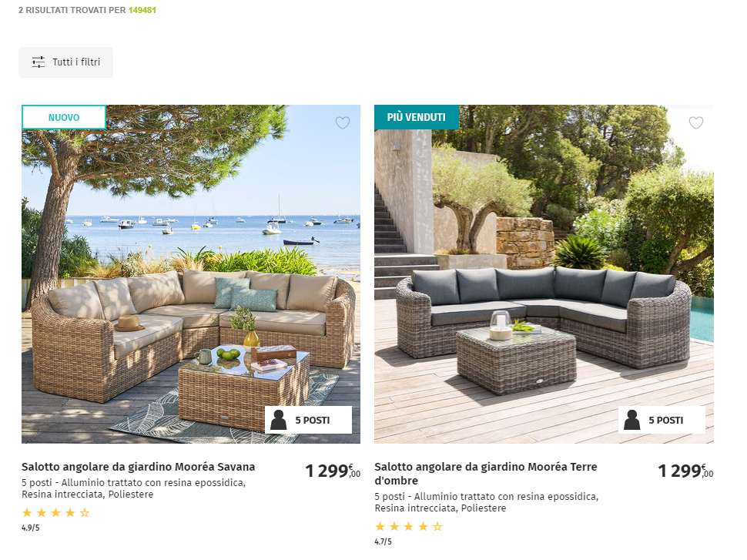Click the 1 299 price of Terre d'ombre

click(685, 471)
